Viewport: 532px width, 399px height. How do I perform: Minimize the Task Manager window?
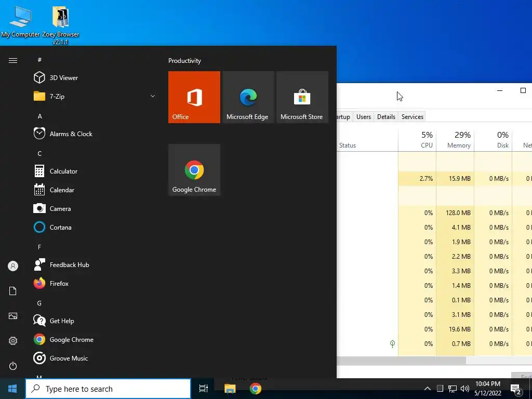click(x=499, y=90)
